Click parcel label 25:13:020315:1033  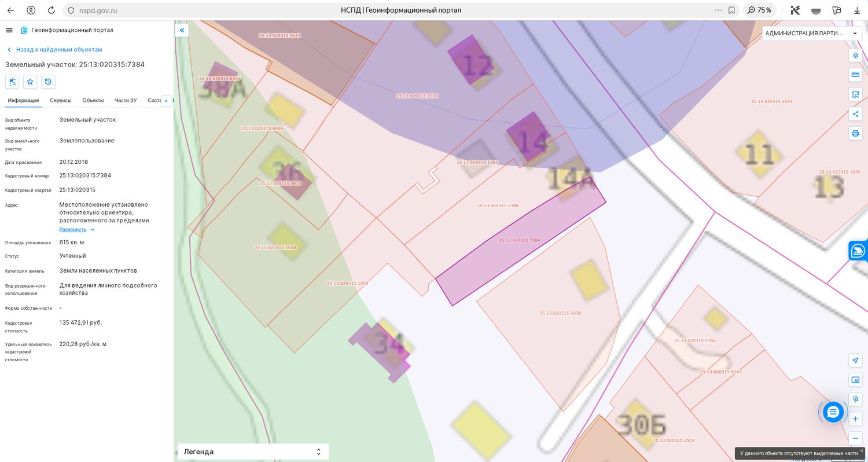point(772,101)
